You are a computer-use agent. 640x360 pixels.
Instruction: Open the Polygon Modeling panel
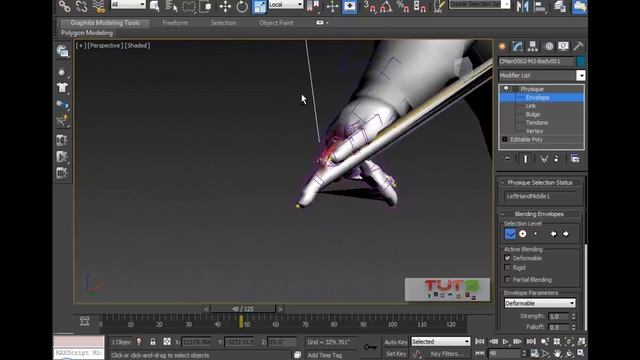(87, 33)
